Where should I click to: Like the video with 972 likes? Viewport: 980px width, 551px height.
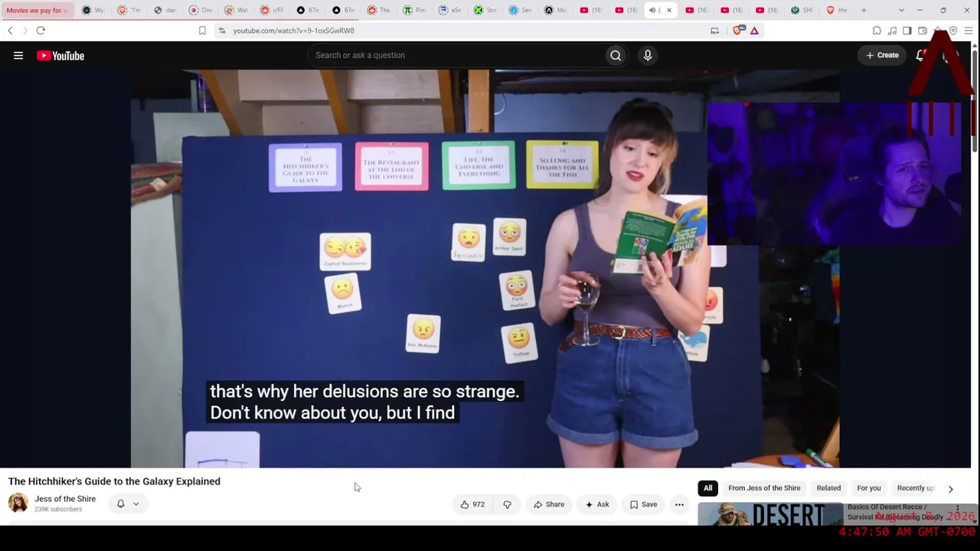pyautogui.click(x=472, y=504)
